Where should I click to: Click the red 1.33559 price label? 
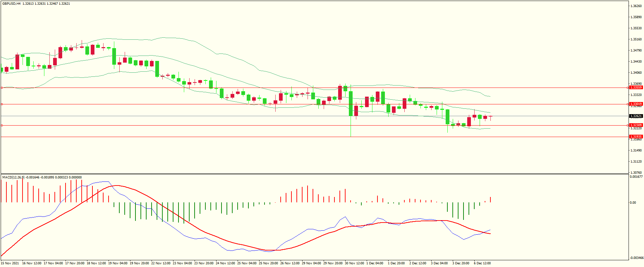coord(636,88)
